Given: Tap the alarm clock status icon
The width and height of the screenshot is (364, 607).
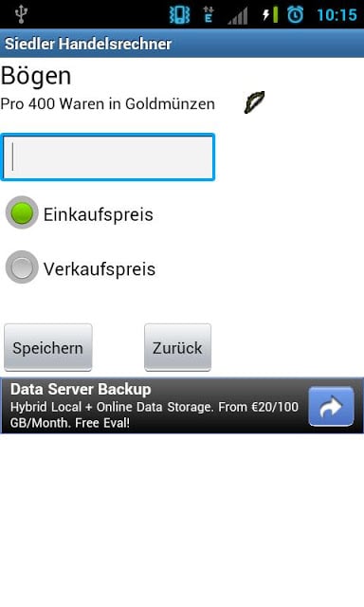Looking at the screenshot, I should [295, 15].
